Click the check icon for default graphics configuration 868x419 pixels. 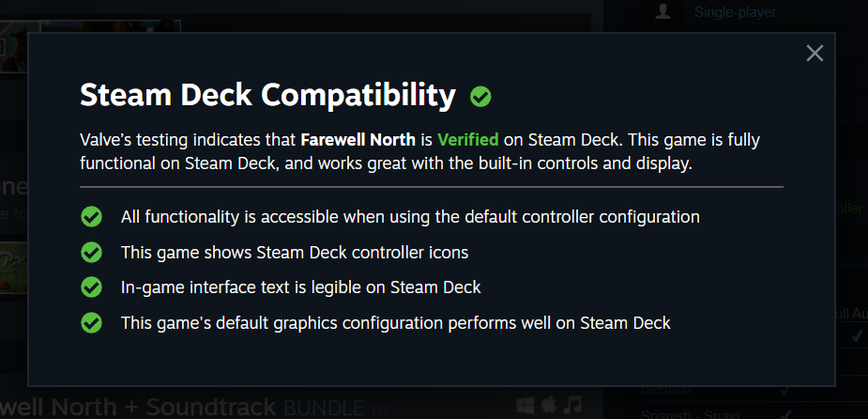(x=91, y=323)
